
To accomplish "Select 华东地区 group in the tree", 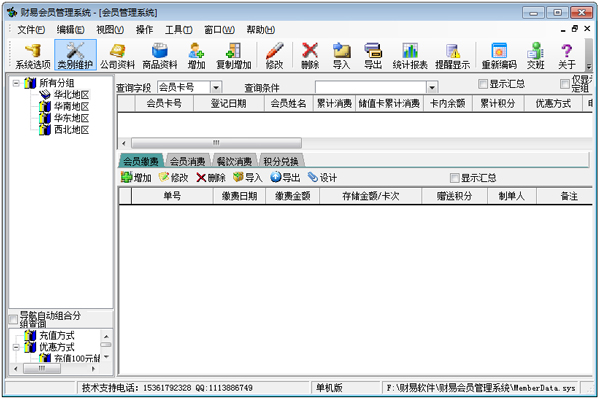I will point(71,118).
